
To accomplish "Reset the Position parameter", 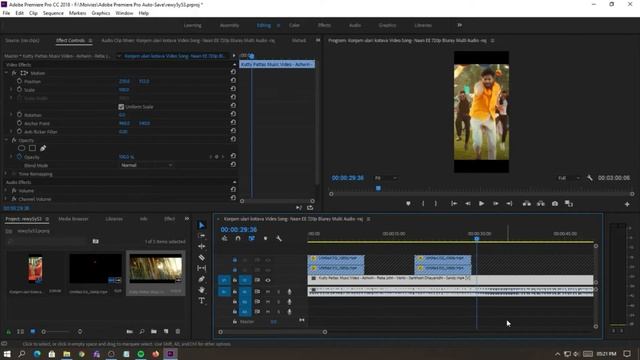I will pos(233,80).
